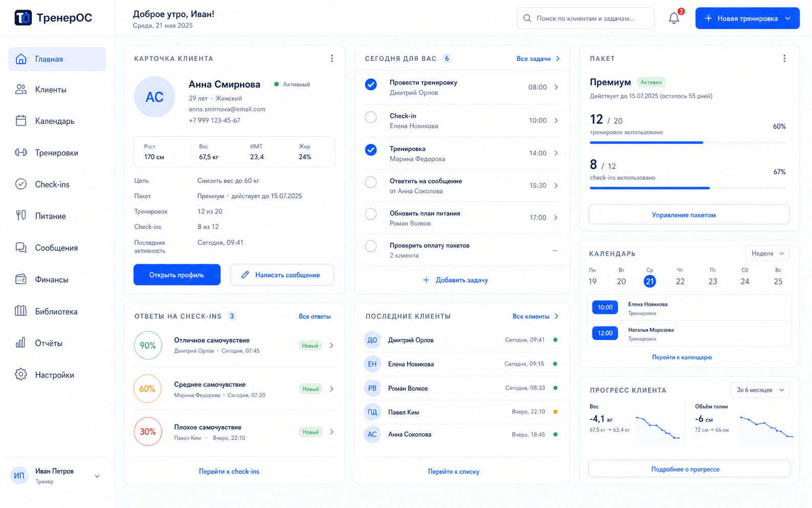Expand Отличное самочувствие check-in chevron

coord(332,346)
